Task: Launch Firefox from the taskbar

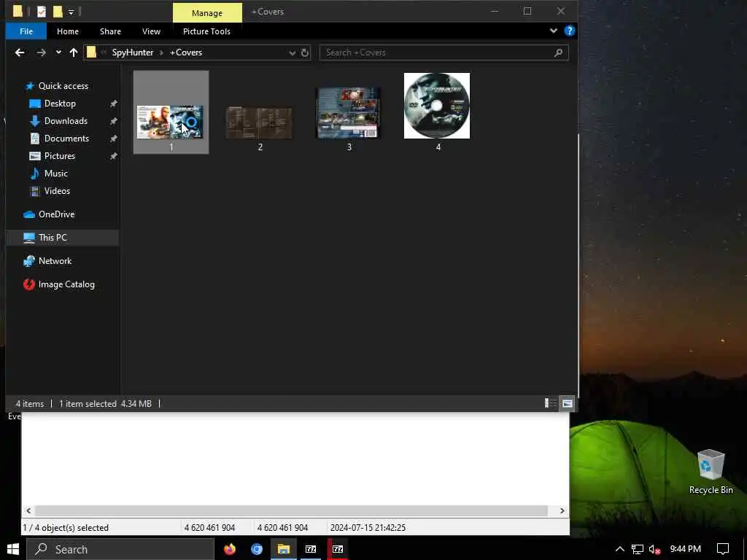Action: 230,549
